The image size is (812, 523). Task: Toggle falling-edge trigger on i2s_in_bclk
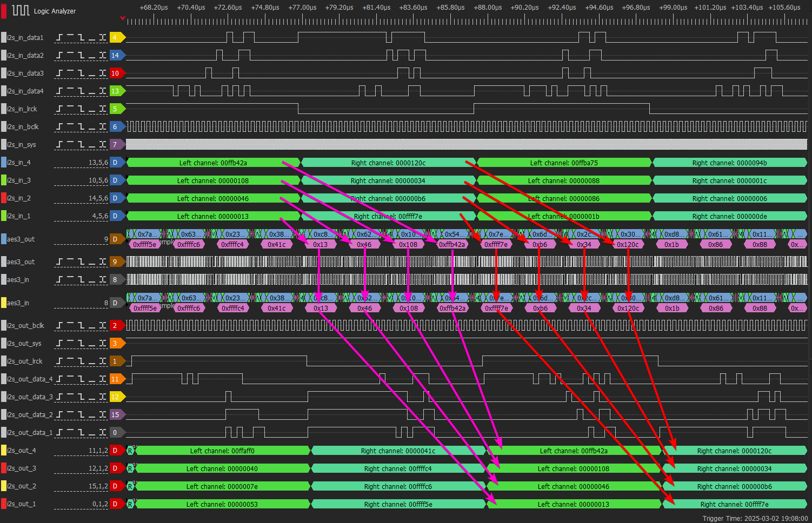tap(81, 127)
